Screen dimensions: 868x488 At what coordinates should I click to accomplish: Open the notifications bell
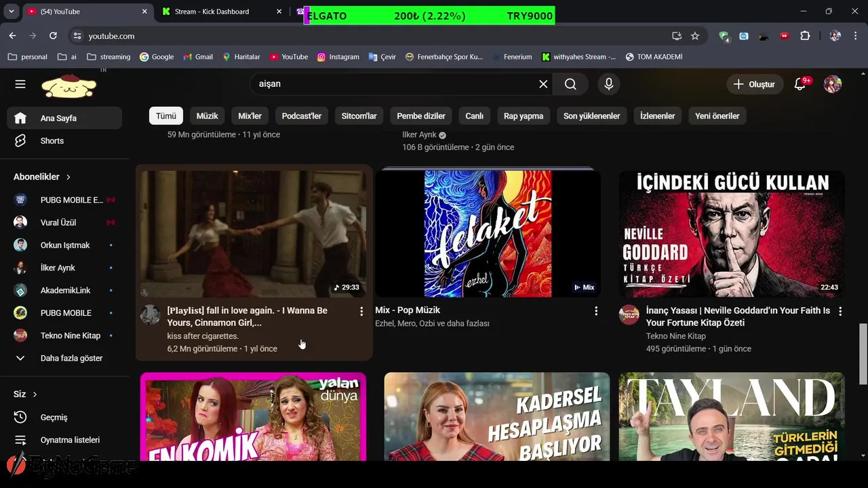(800, 84)
